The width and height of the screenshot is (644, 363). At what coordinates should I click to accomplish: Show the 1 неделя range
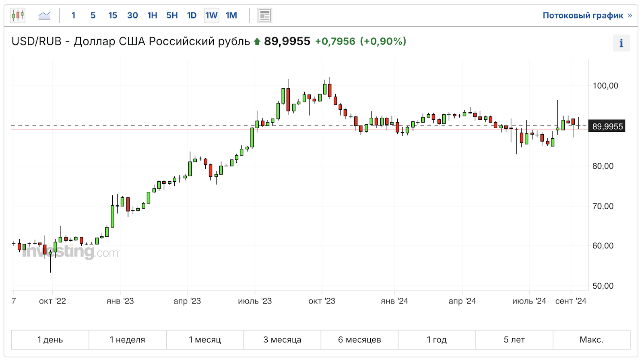(128, 340)
